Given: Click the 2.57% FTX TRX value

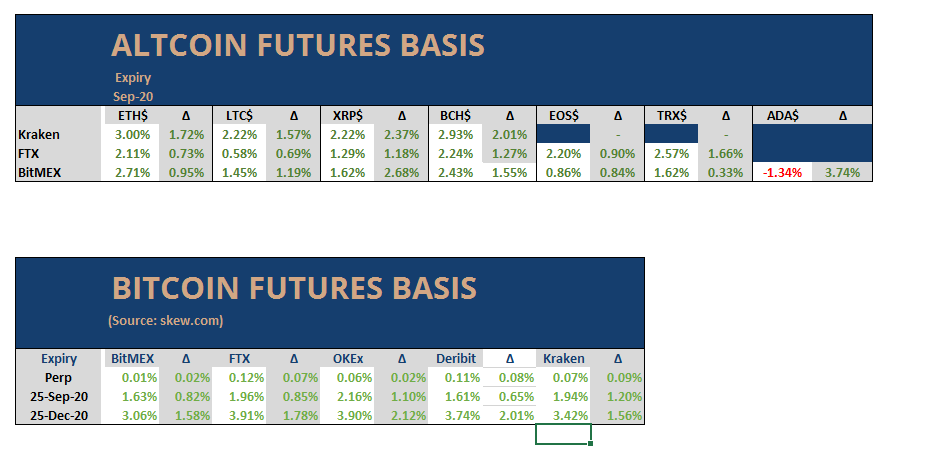Looking at the screenshot, I should pyautogui.click(x=672, y=153).
